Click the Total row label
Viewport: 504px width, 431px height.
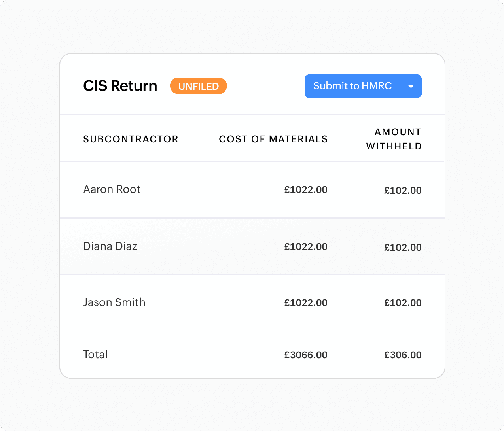pos(95,355)
